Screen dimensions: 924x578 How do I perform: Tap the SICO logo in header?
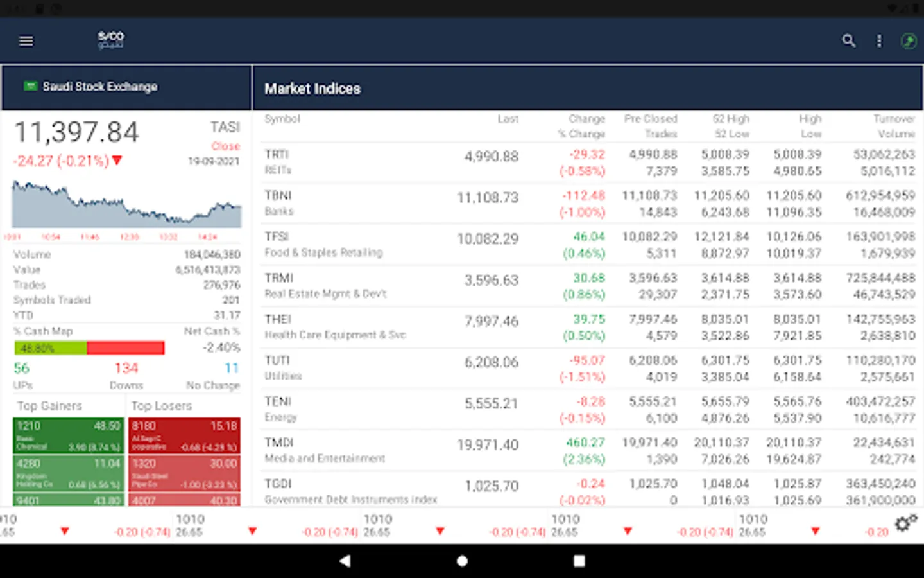click(x=110, y=40)
